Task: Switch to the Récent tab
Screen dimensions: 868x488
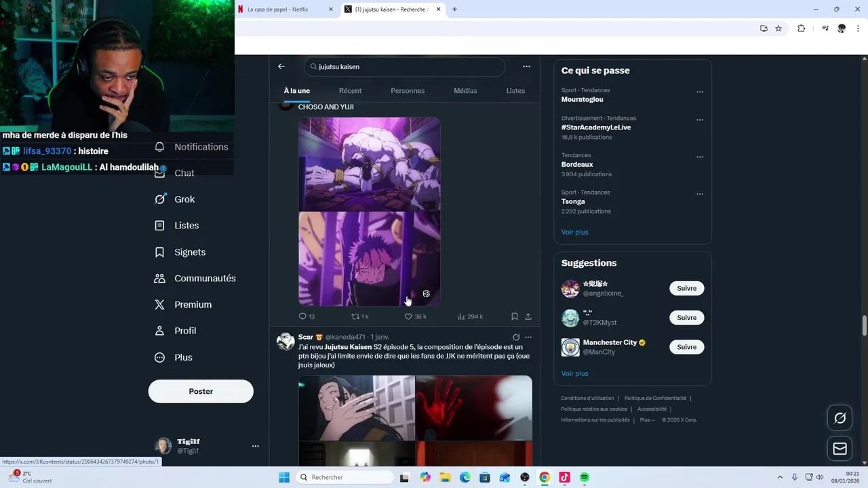Action: [x=351, y=91]
